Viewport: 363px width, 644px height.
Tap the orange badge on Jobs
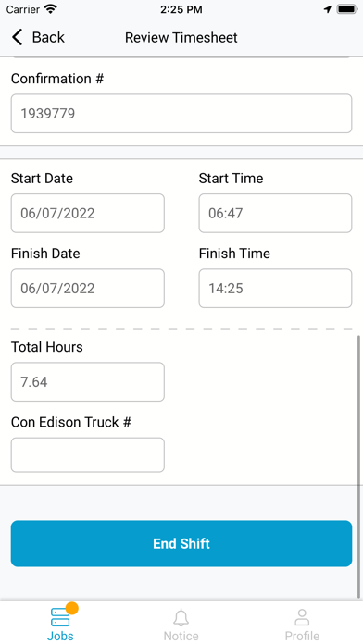[72, 608]
